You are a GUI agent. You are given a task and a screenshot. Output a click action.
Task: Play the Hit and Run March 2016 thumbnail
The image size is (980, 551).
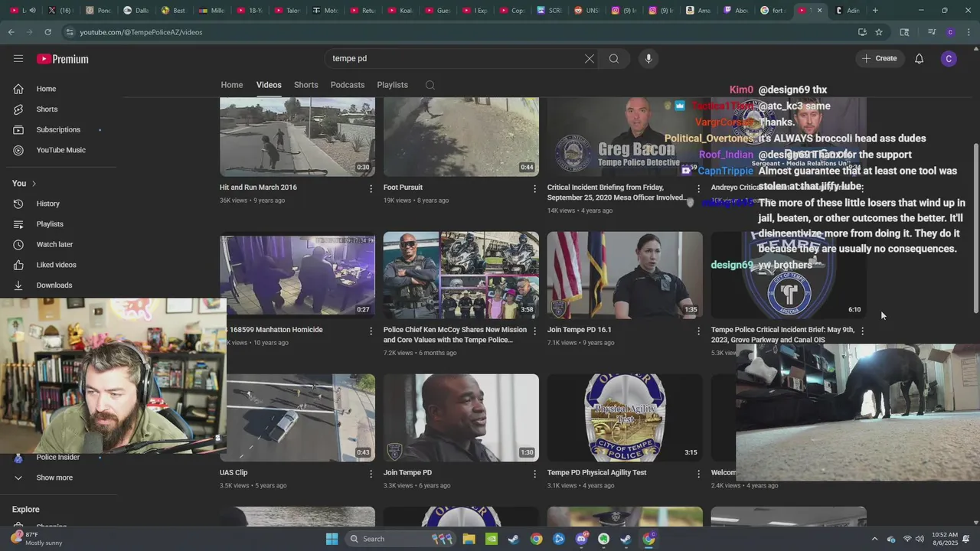click(x=297, y=137)
